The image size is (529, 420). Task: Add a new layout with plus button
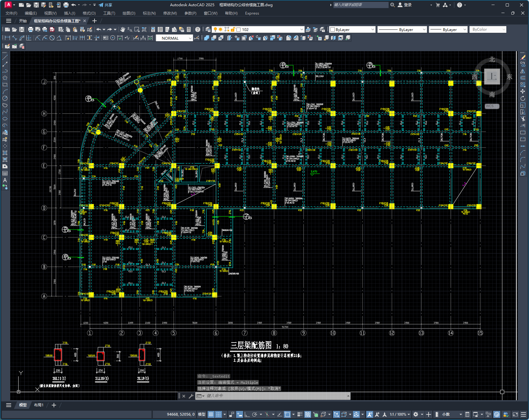click(54, 405)
